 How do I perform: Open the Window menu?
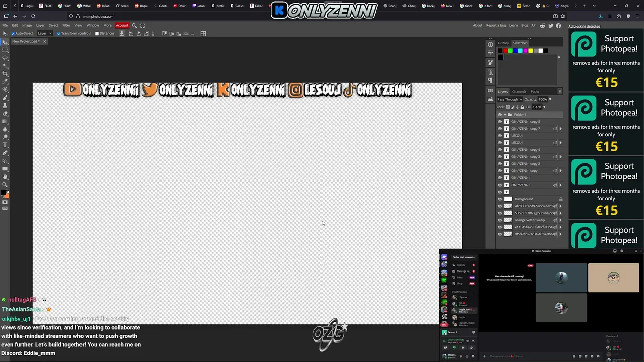coord(93,25)
